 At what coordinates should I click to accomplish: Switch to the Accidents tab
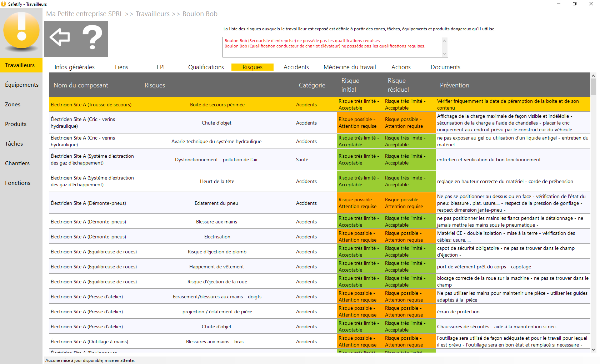(x=296, y=67)
